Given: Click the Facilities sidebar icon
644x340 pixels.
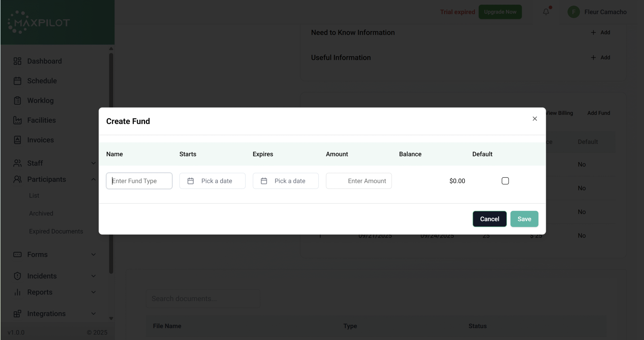Looking at the screenshot, I should coord(17,120).
